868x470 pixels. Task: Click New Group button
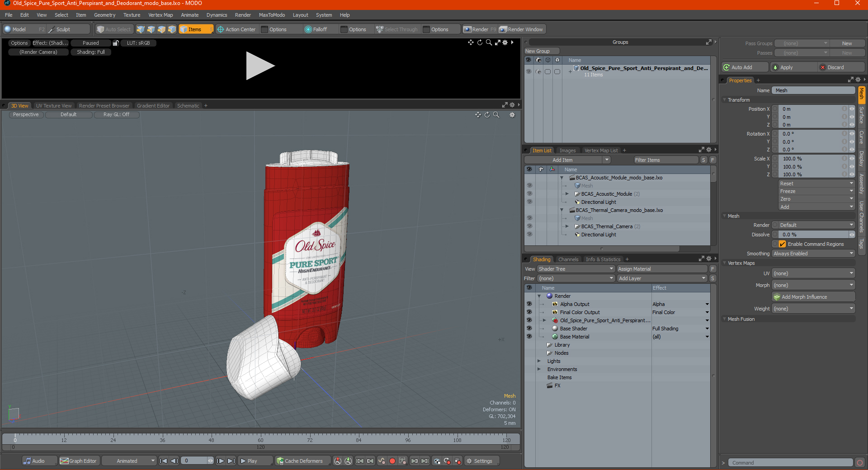[542, 51]
